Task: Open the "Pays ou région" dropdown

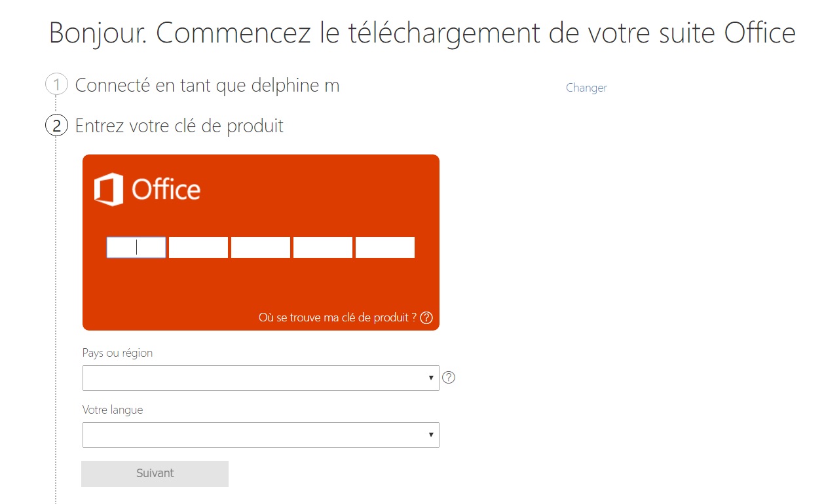Action: click(261, 378)
